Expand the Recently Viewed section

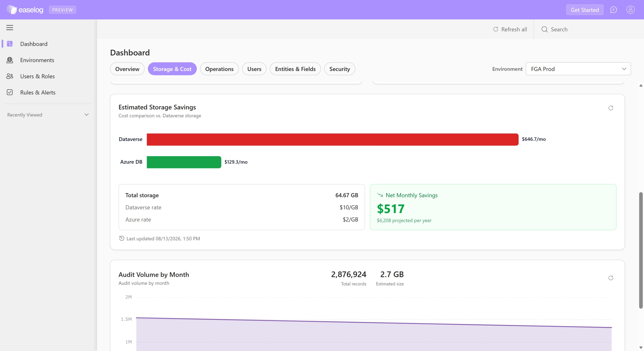pyautogui.click(x=87, y=115)
